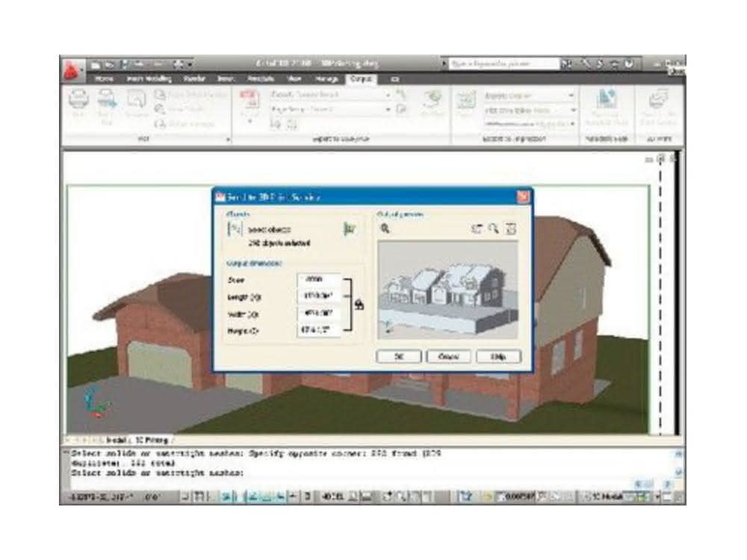This screenshot has height=560, width=747.
Task: Click the workspace switching label in status bar
Action: coord(607,497)
